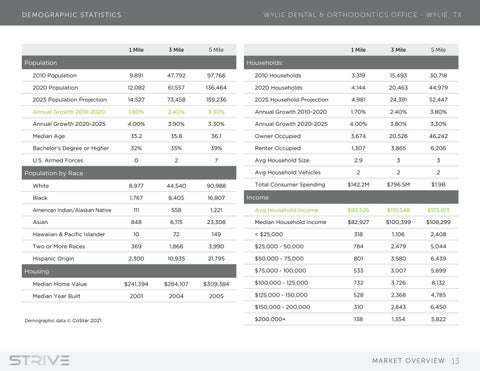The height and width of the screenshot is (371, 480).
Task: Select the 2020 Population 1 Mile value
Action: pos(136,88)
